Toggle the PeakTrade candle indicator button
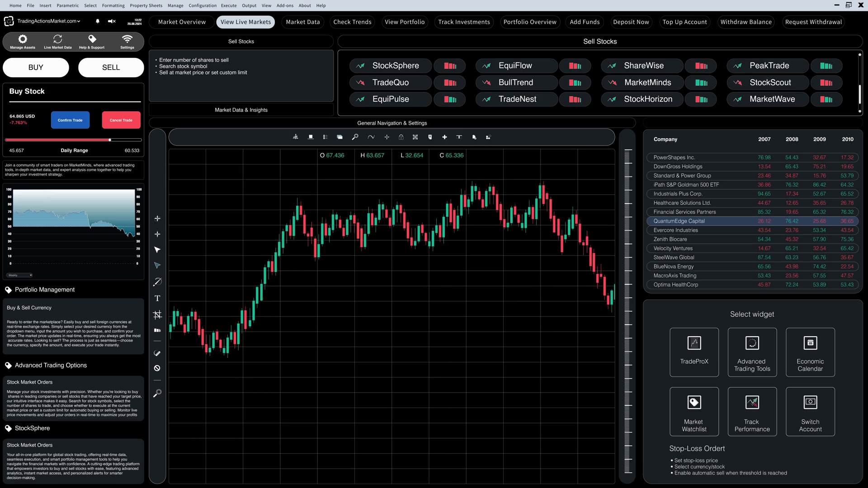Screen dimensions: 868x488 826,66
